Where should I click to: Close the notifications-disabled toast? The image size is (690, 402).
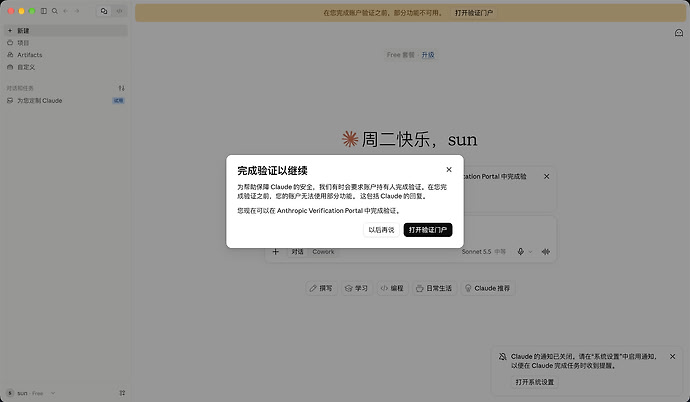(x=672, y=356)
